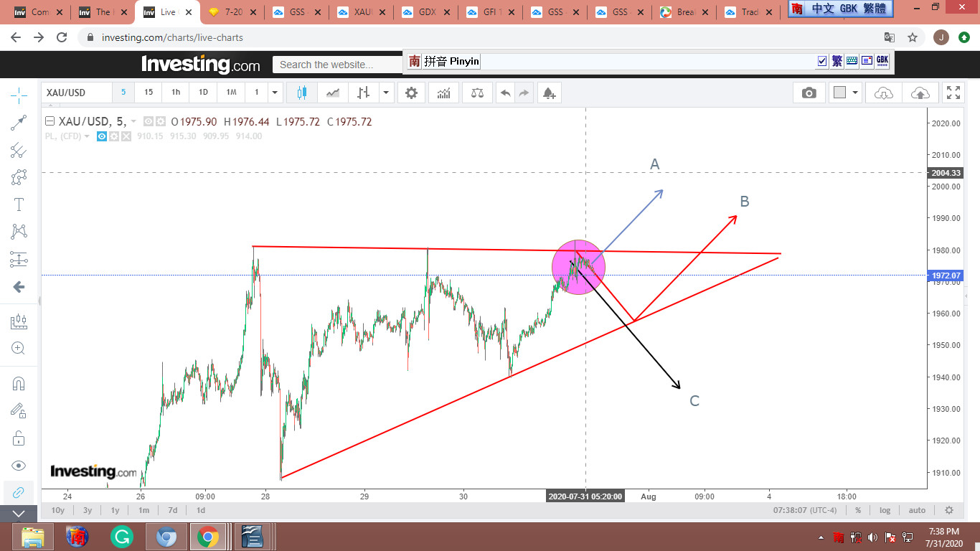The image size is (980, 551).
Task: Activate the zoom-in magnifier tool
Action: (19, 349)
